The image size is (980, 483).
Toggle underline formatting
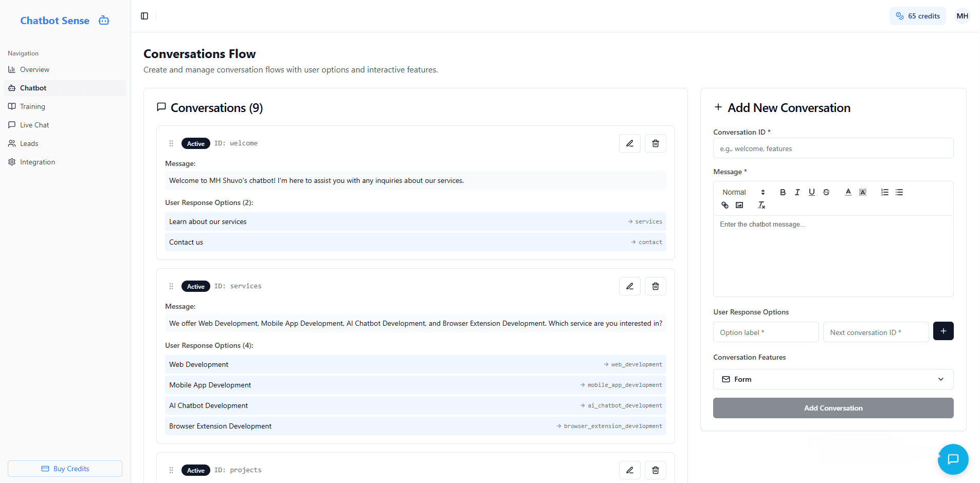[812, 192]
